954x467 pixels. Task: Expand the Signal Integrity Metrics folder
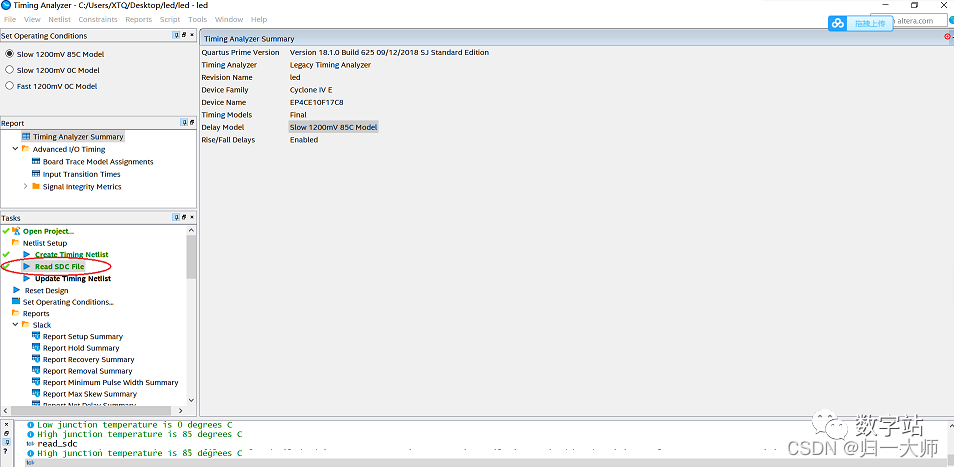[x=26, y=187]
